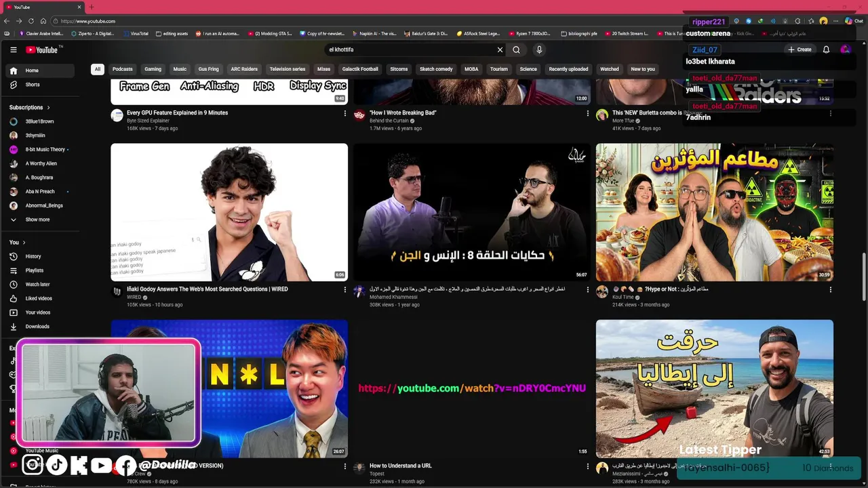Open Iñaki Godoy Answers video title

207,289
